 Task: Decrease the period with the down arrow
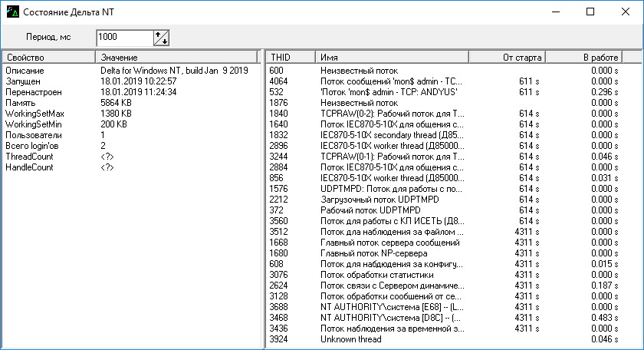click(x=164, y=40)
